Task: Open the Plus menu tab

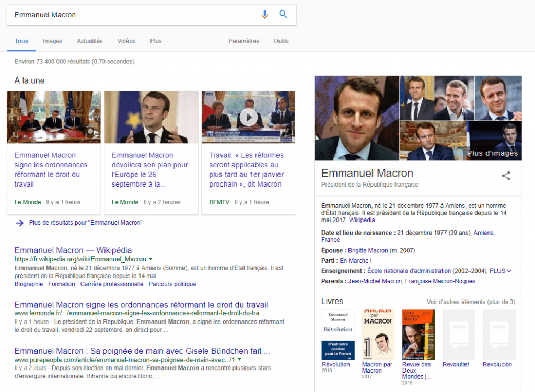Action: pos(156,41)
